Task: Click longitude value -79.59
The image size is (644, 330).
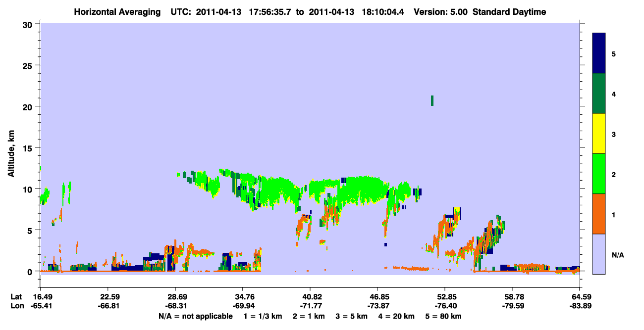Action: (x=512, y=306)
